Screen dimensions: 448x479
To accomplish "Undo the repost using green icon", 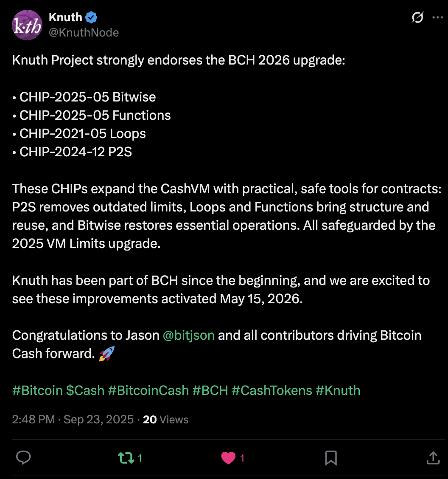I will [126, 458].
